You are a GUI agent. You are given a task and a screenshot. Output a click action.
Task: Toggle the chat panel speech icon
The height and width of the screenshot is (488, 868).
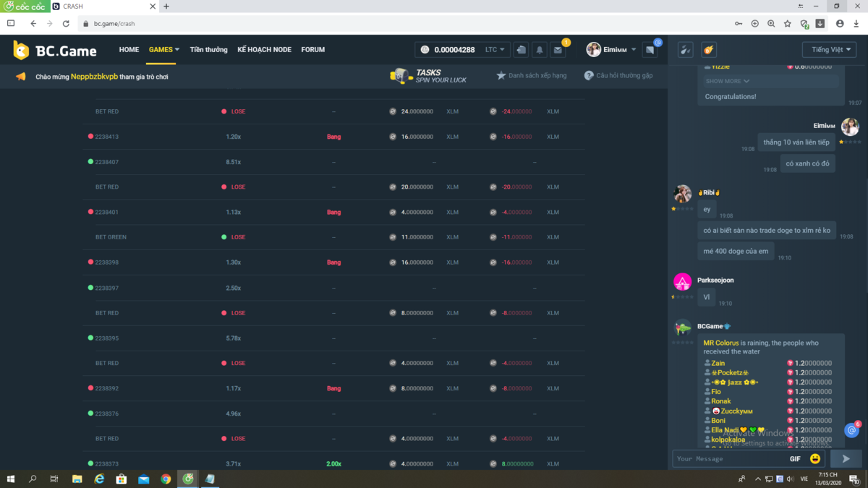tap(650, 50)
